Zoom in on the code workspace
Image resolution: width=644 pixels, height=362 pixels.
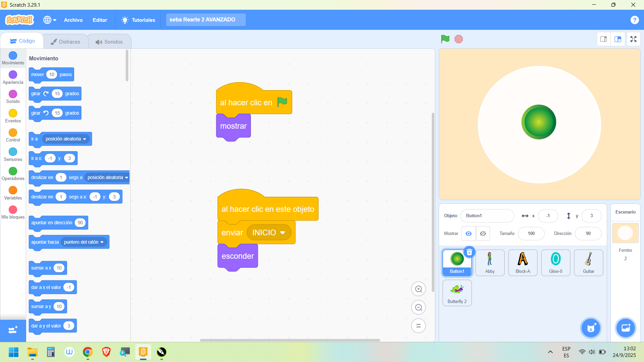coord(418,289)
